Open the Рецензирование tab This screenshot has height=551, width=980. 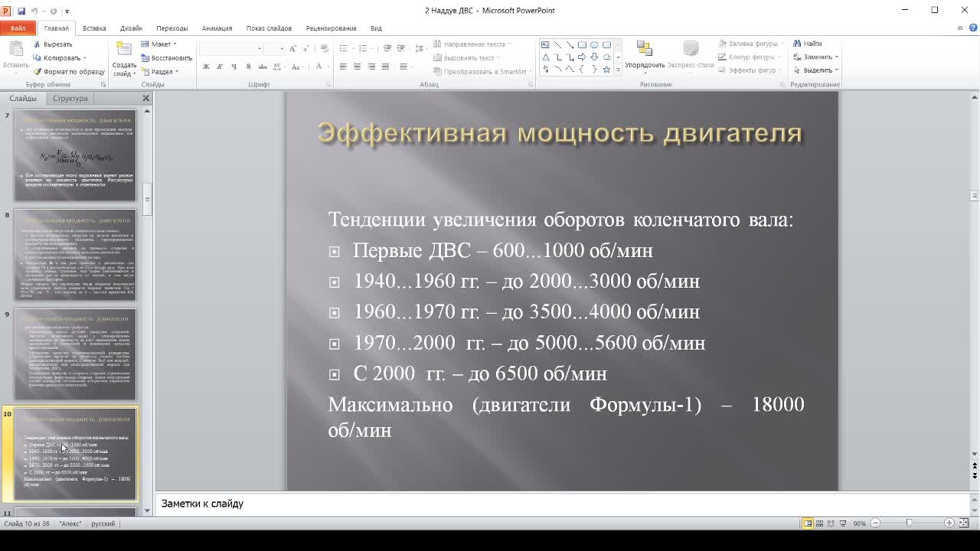(331, 28)
